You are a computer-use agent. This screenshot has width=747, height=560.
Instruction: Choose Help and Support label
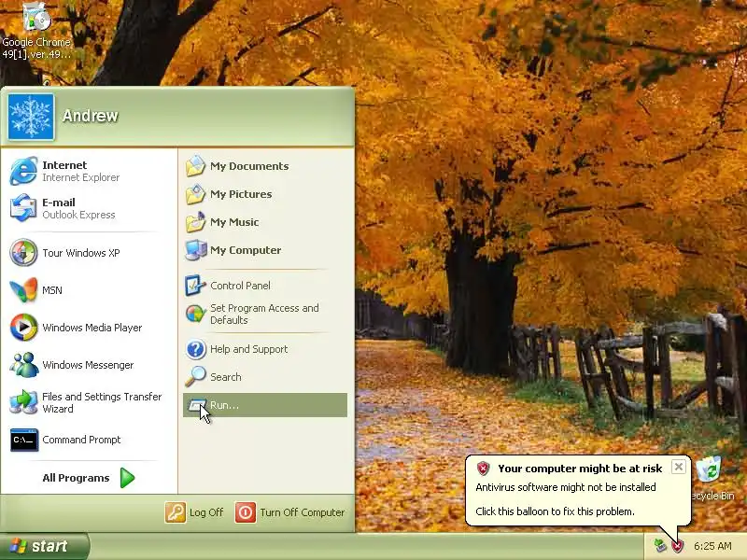(x=248, y=349)
